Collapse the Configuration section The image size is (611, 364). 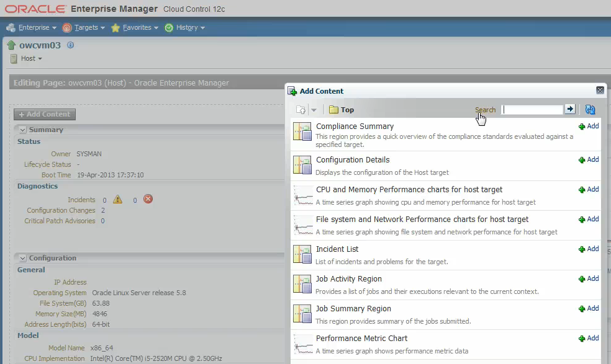tap(22, 258)
